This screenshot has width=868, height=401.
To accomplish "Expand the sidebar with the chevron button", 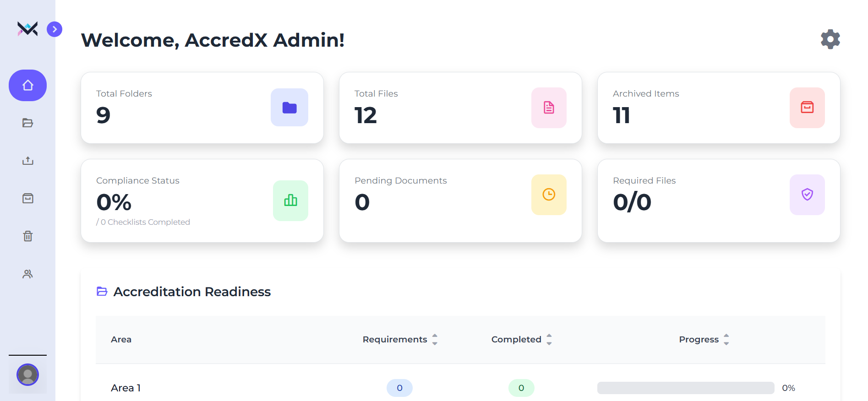I will coord(55,29).
